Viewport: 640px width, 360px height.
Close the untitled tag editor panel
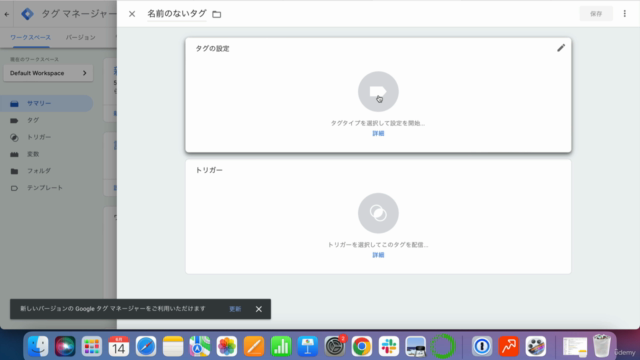pyautogui.click(x=132, y=14)
